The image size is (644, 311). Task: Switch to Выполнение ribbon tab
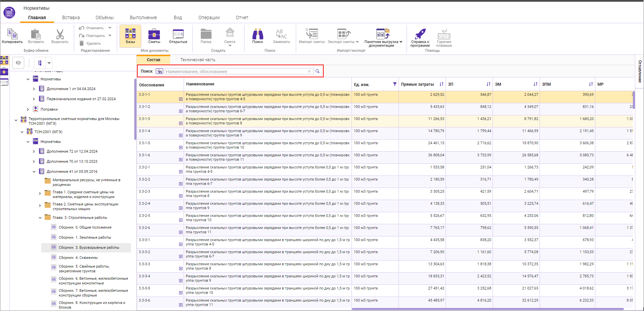click(143, 17)
